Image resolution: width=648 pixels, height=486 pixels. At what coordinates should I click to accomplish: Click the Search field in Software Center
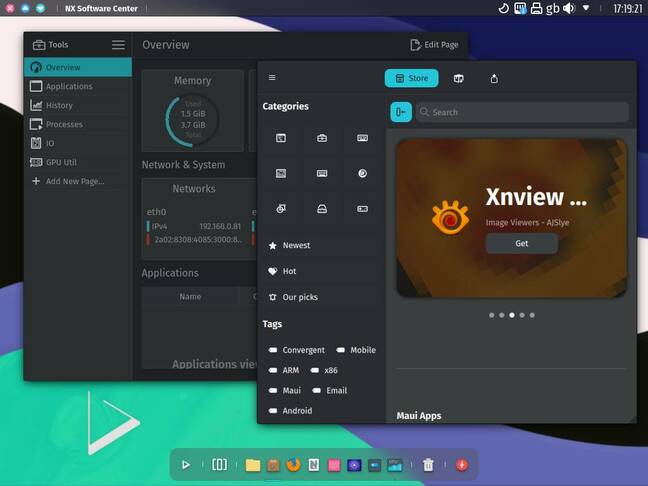pyautogui.click(x=522, y=112)
